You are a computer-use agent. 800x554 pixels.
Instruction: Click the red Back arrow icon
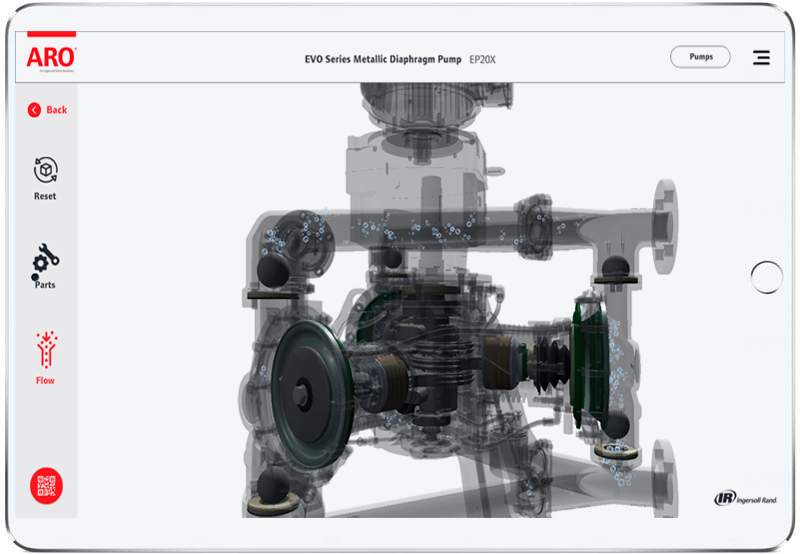coord(34,110)
